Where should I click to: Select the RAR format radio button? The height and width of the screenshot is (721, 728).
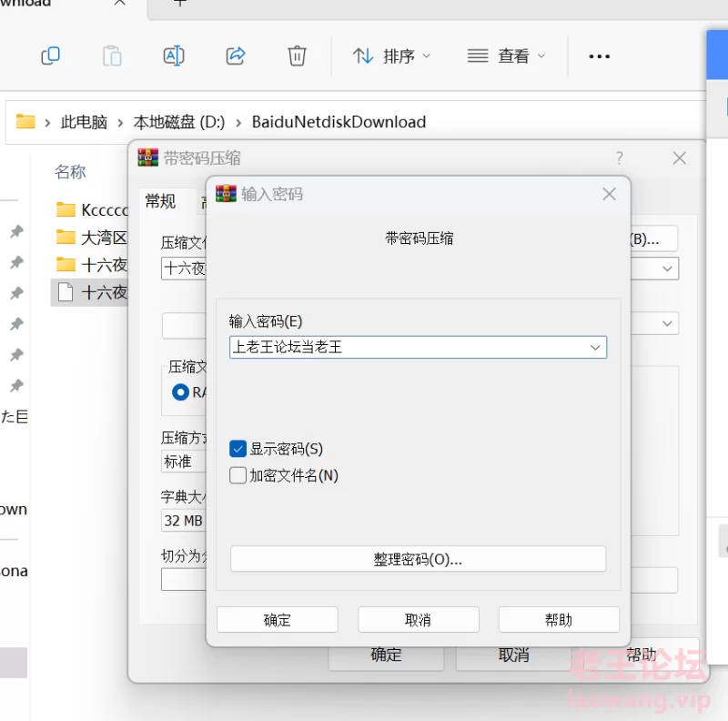pos(180,392)
